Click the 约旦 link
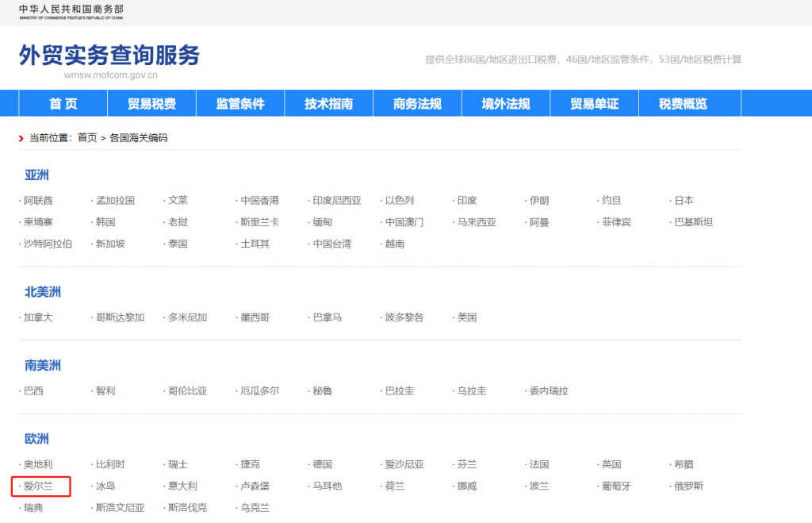The width and height of the screenshot is (812, 523). tap(611, 201)
